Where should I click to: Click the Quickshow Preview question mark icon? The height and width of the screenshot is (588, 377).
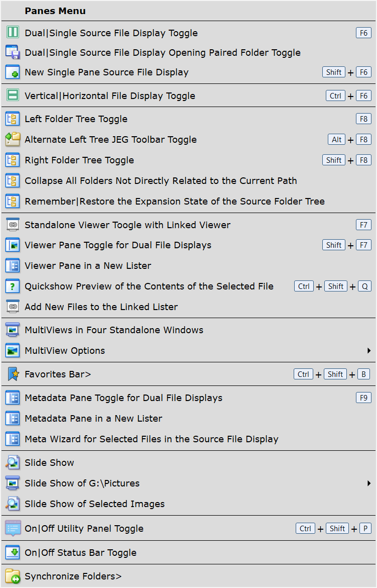(13, 286)
